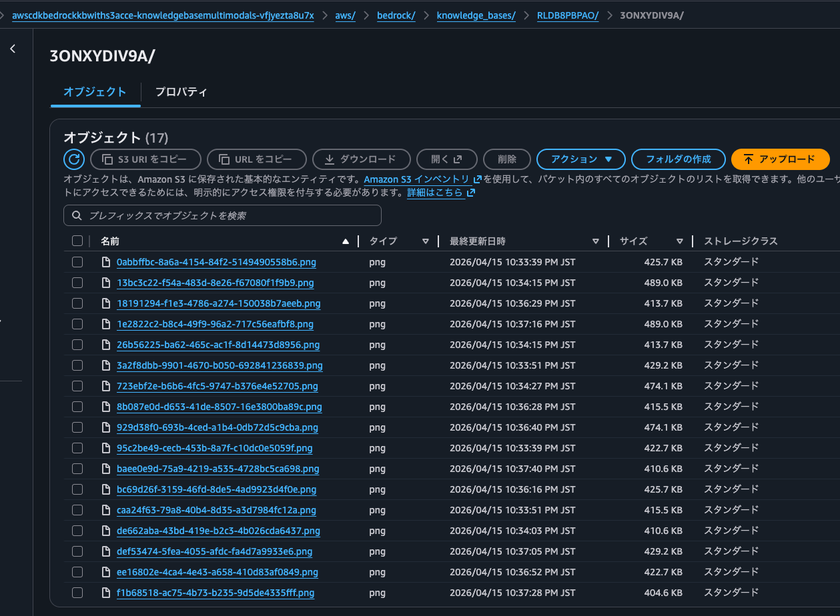Sort by 最終更新日時 column arrow
The height and width of the screenshot is (616, 840).
596,241
